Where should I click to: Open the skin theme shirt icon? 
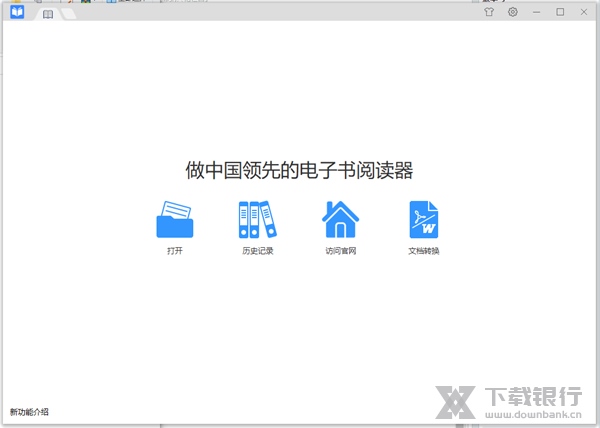click(489, 12)
